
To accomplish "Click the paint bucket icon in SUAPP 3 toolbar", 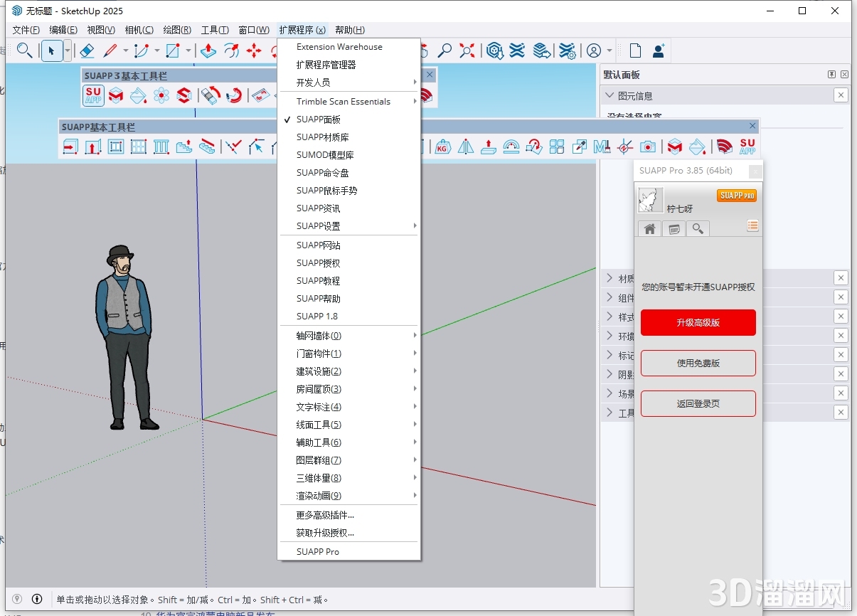I will (139, 95).
